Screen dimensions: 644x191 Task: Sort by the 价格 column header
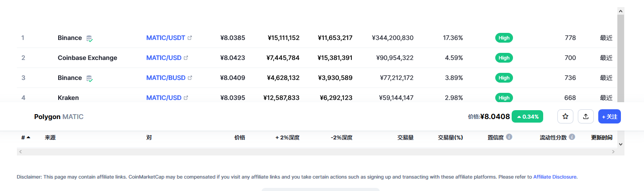coord(239,137)
